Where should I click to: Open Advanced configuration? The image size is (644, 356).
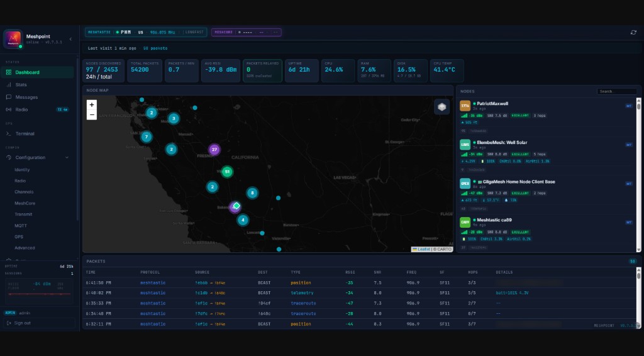click(25, 248)
